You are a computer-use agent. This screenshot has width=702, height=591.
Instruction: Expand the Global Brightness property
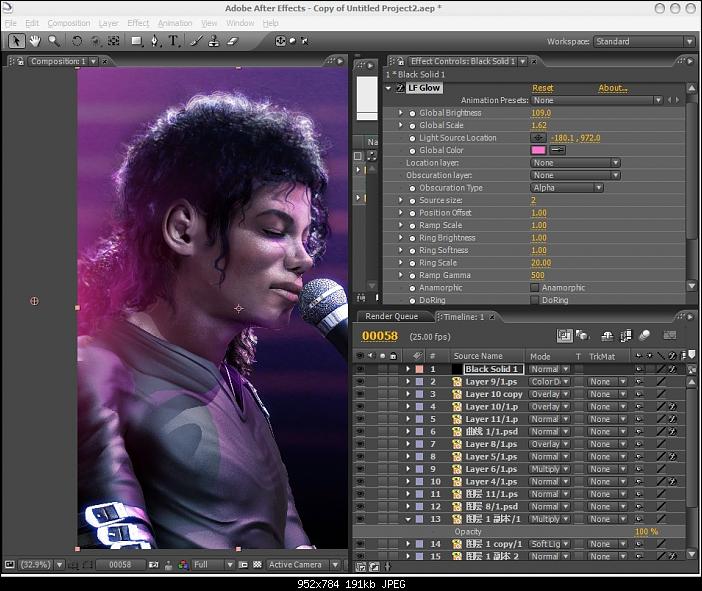[400, 113]
